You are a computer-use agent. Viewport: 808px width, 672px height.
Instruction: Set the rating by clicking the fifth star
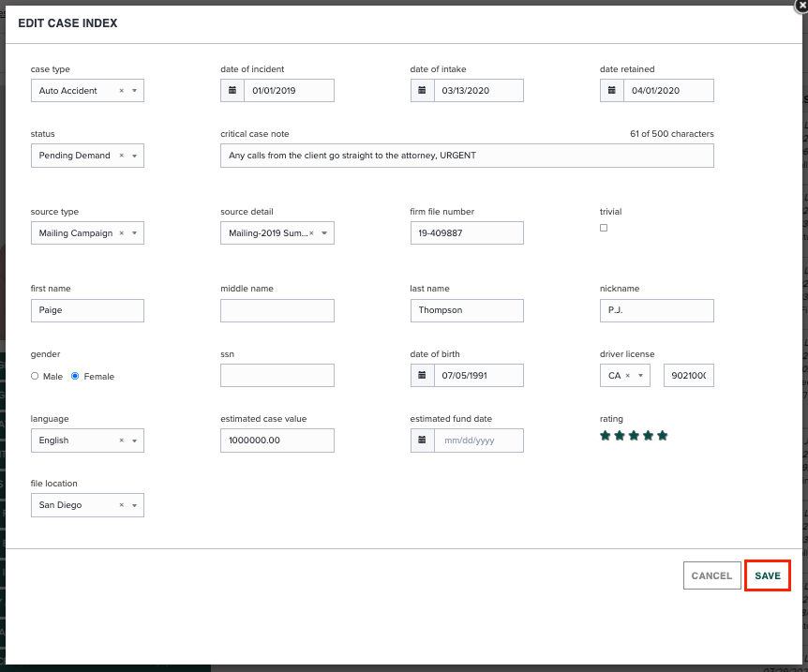663,435
